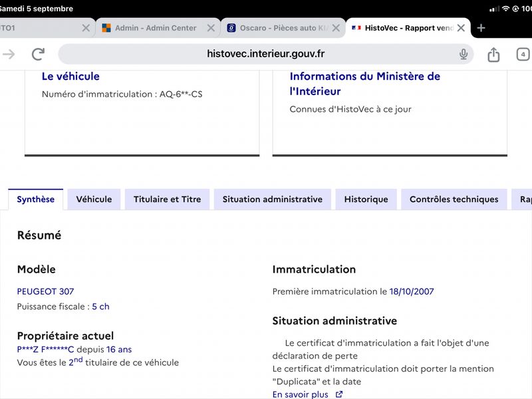Open the Historique tab
This screenshot has width=532, height=399.
point(366,199)
